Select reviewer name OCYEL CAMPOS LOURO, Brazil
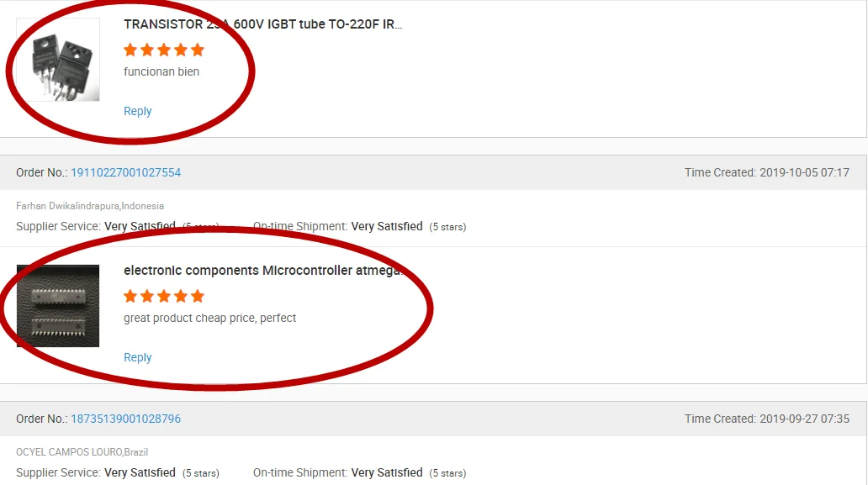The width and height of the screenshot is (868, 485). click(82, 452)
